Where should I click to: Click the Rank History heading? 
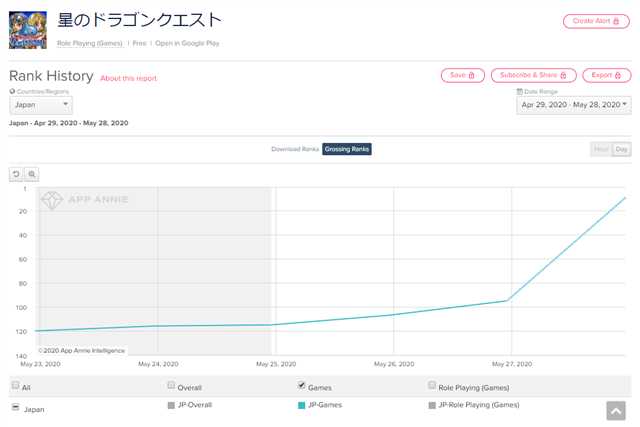51,76
